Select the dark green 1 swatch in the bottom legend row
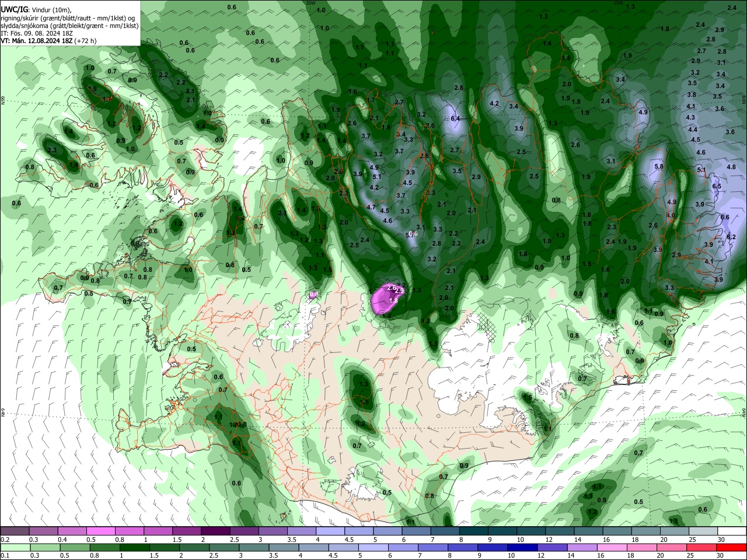The image size is (747, 560). tap(134, 547)
